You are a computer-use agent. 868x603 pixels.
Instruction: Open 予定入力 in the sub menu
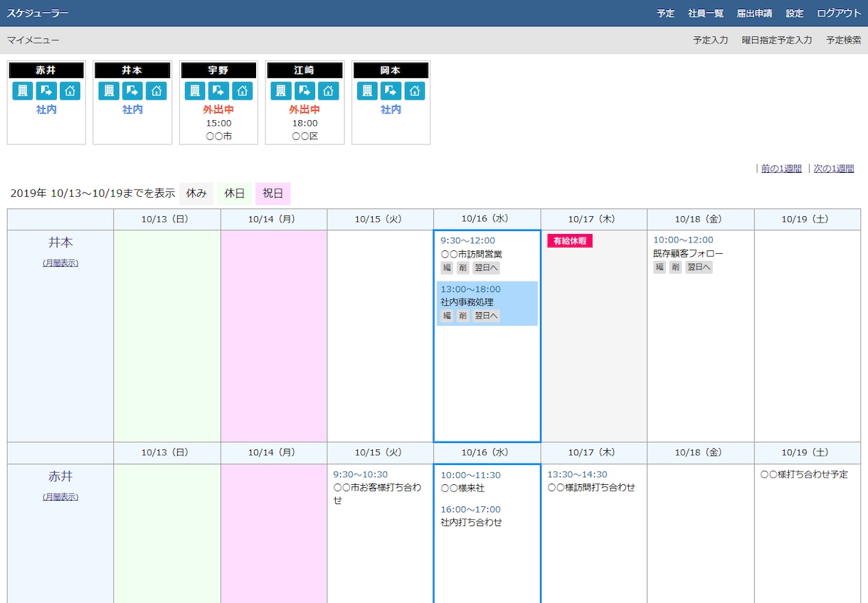coord(711,41)
